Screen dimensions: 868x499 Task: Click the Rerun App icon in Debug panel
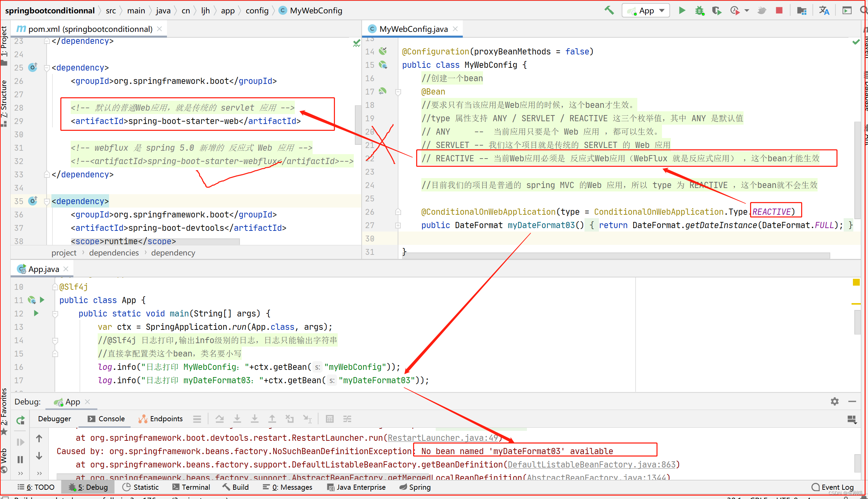click(21, 420)
